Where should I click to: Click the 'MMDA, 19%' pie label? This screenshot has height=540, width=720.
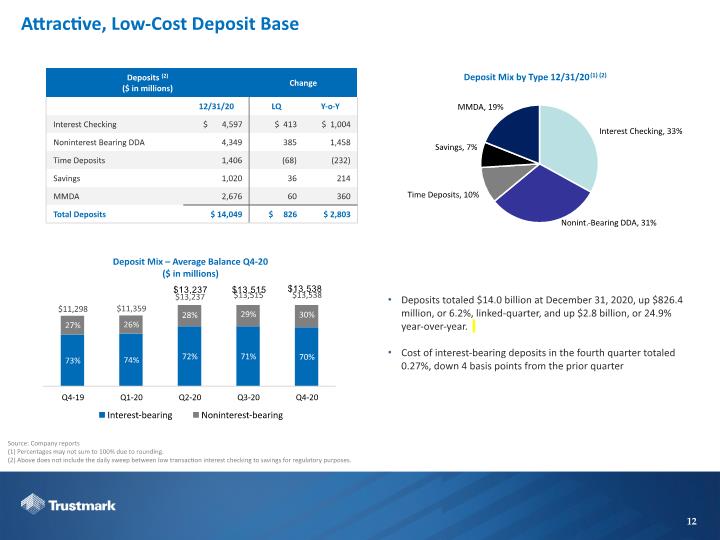(x=480, y=107)
